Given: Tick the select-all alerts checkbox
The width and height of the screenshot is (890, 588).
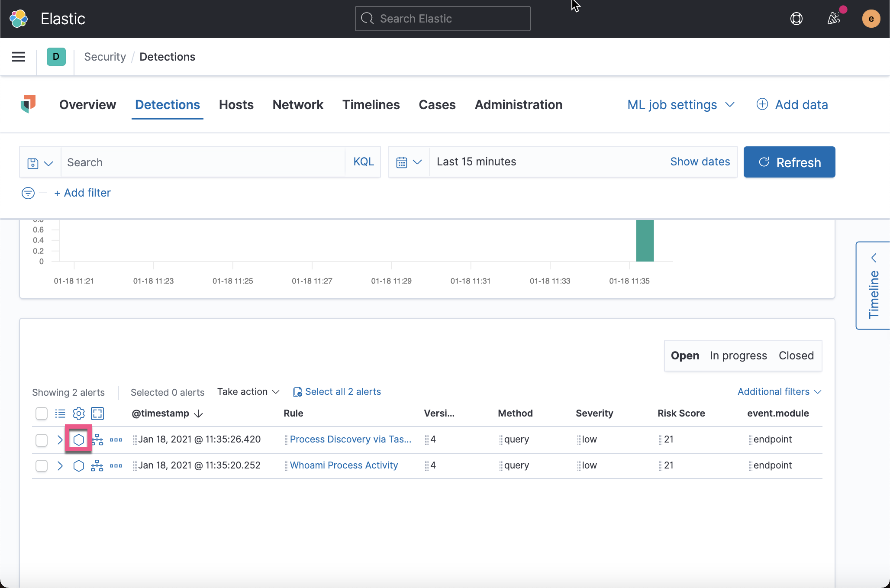Looking at the screenshot, I should (x=41, y=414).
